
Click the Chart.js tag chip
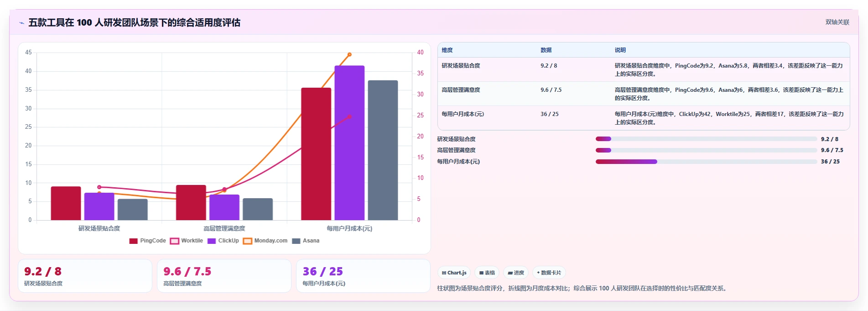coord(454,273)
